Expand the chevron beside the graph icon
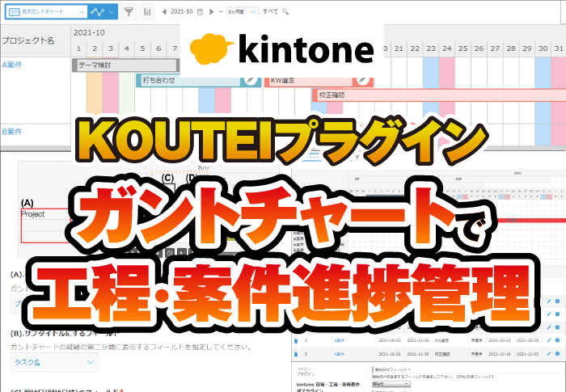 tap(112, 12)
